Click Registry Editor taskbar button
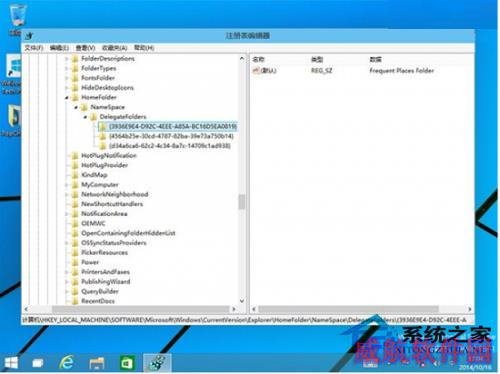 coord(157,363)
